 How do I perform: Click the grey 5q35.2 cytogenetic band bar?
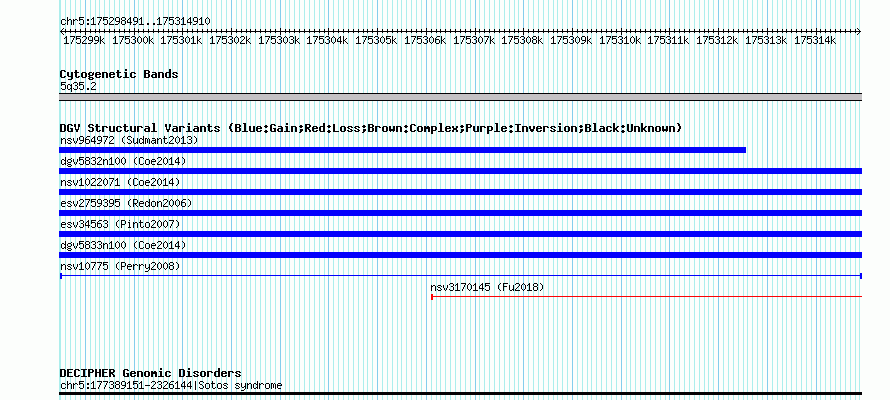pos(461,97)
